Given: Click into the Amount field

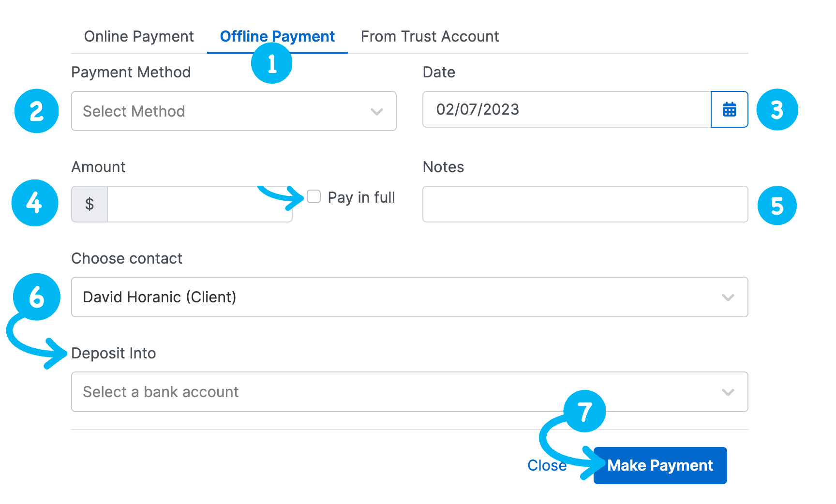Looking at the screenshot, I should 198,204.
